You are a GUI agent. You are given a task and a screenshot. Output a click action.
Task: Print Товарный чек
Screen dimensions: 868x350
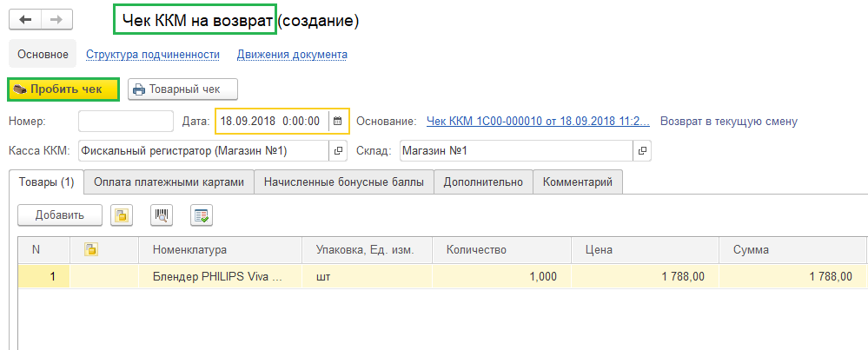click(183, 89)
